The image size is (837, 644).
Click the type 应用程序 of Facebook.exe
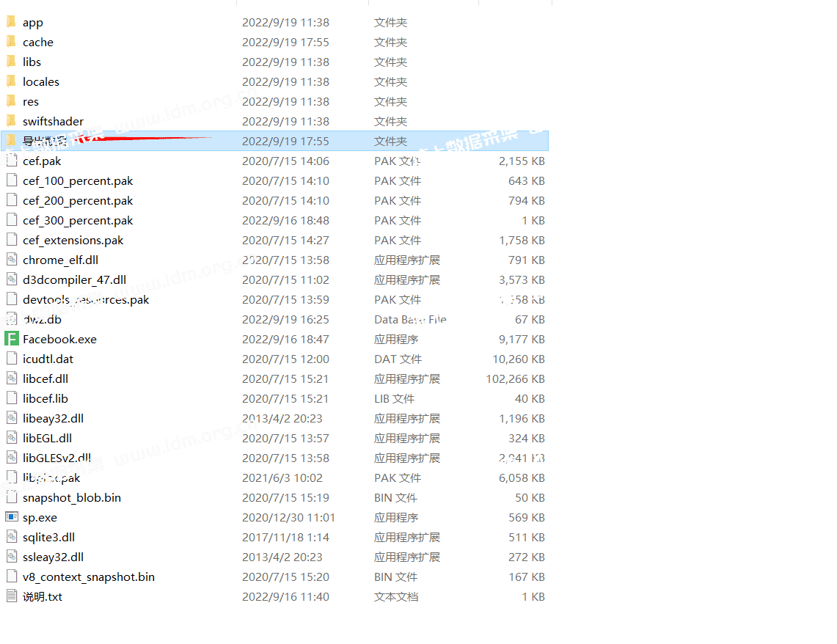pyautogui.click(x=396, y=340)
